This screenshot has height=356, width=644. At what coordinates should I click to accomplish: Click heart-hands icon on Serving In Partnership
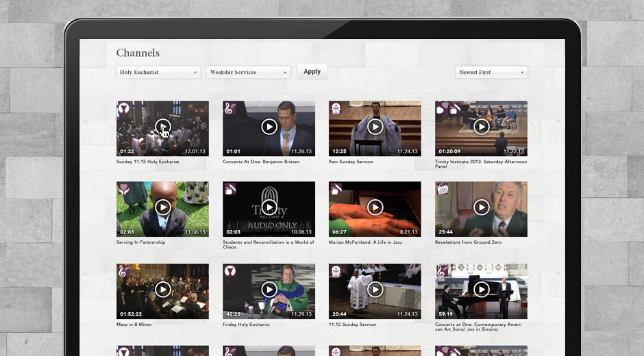(123, 188)
